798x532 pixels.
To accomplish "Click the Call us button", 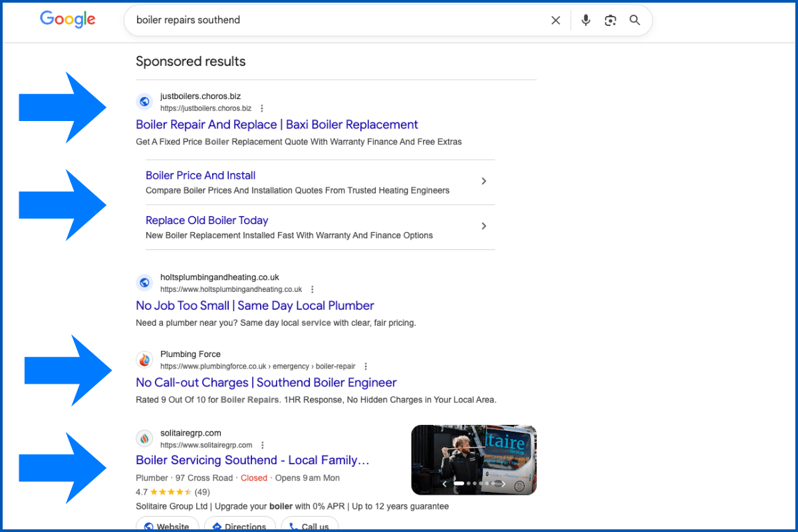I will [x=309, y=526].
